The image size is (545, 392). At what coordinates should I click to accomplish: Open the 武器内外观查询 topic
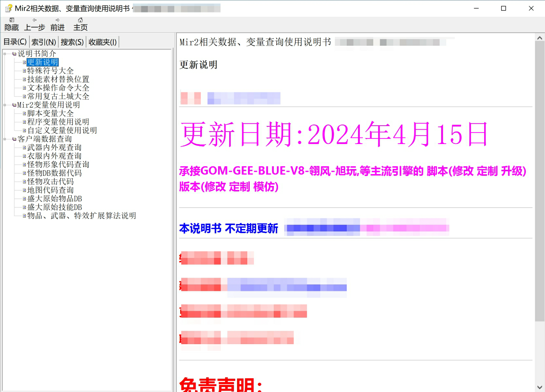[x=54, y=148]
